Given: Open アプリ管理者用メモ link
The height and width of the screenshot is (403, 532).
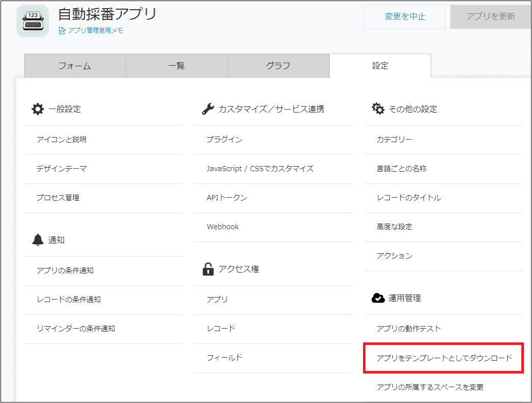Looking at the screenshot, I should (96, 31).
